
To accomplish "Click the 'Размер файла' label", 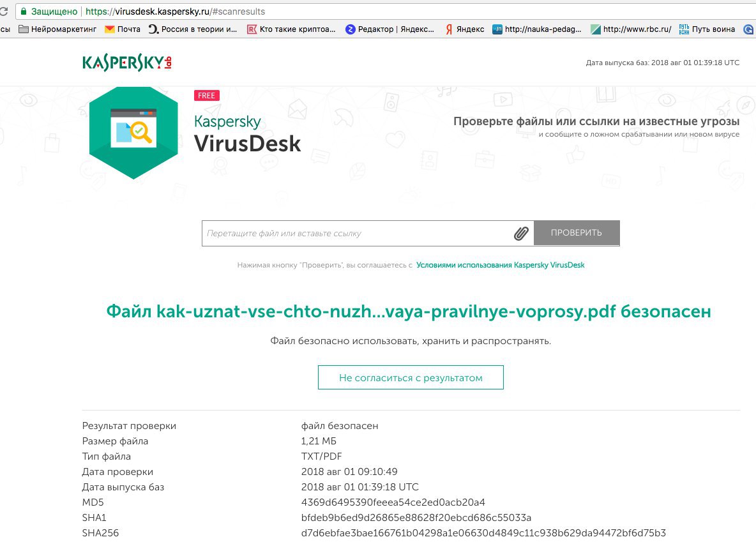I will 115,441.
